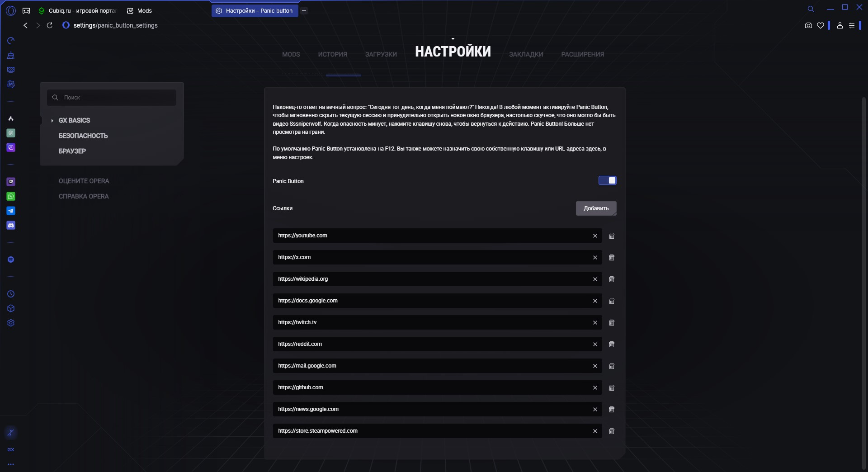
Task: Expand the GX BASICS section
Action: coord(74,120)
